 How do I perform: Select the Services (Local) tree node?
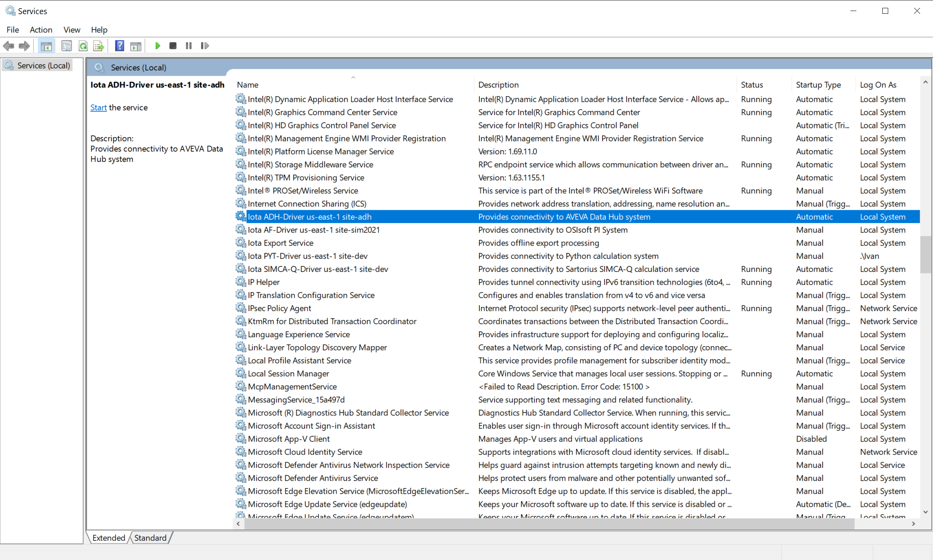pyautogui.click(x=38, y=65)
